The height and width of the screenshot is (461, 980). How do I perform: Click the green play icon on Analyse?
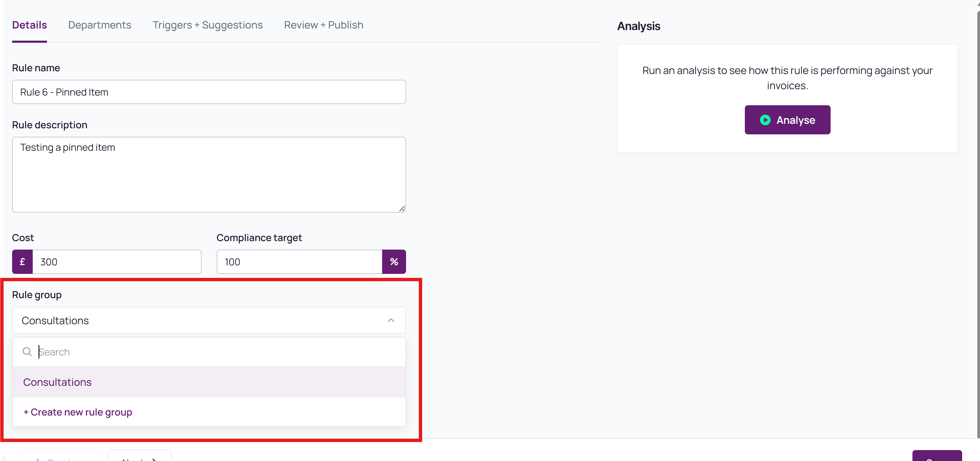[765, 120]
